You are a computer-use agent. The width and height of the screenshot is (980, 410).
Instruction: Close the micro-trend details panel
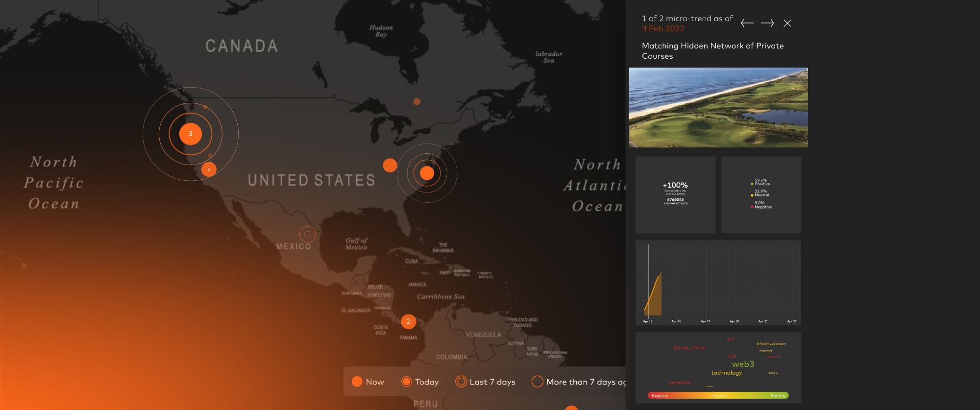pyautogui.click(x=787, y=23)
